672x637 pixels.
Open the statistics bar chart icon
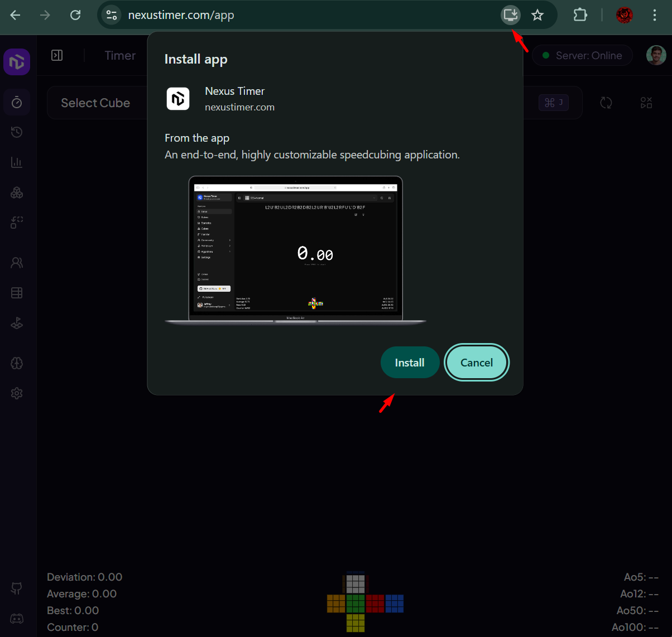17,162
